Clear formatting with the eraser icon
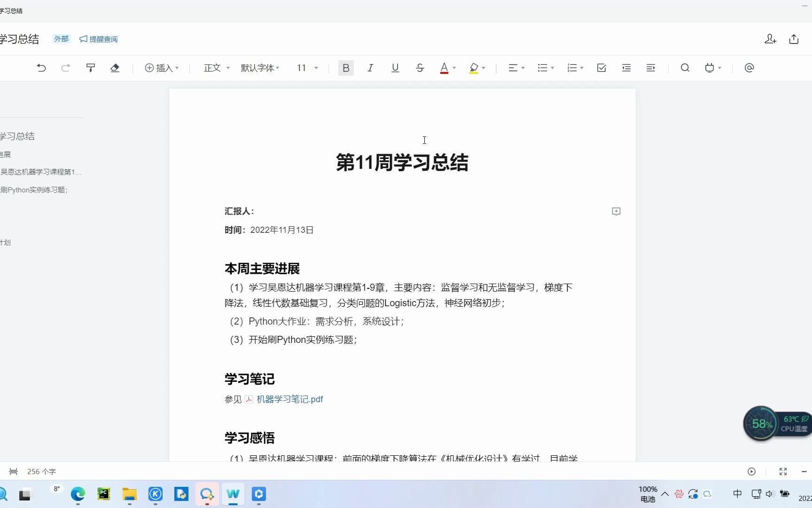 115,68
